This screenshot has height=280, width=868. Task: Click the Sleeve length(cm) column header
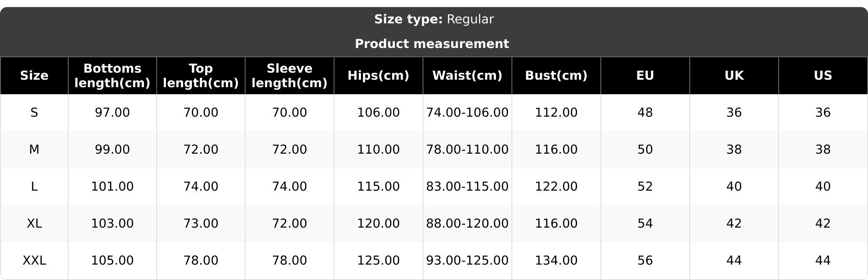(x=290, y=76)
